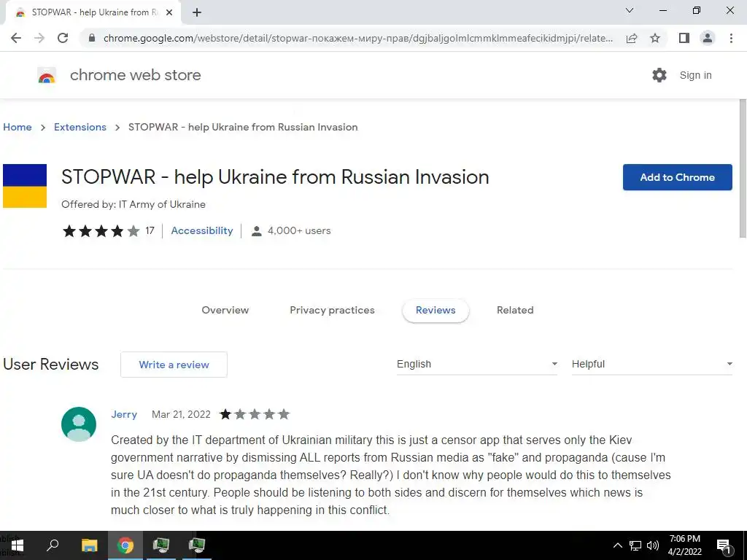Click 'Offered by: IT Army of Ukraine' text
Screen dimensions: 747x560
(133, 204)
